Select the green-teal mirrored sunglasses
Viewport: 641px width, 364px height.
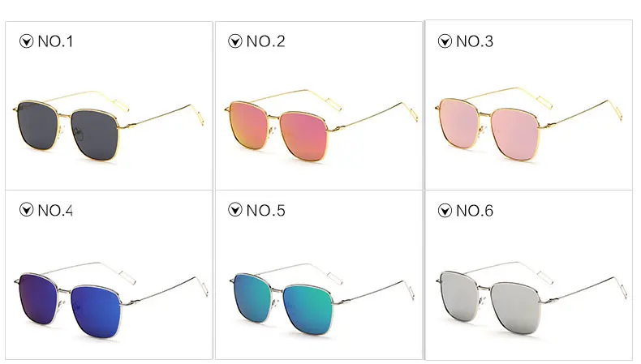[x=322, y=299]
